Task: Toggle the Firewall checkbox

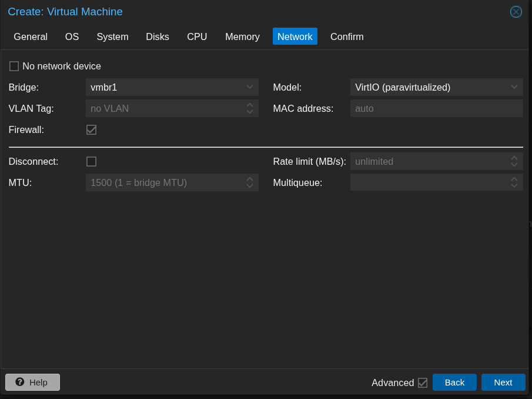Action: (91, 129)
